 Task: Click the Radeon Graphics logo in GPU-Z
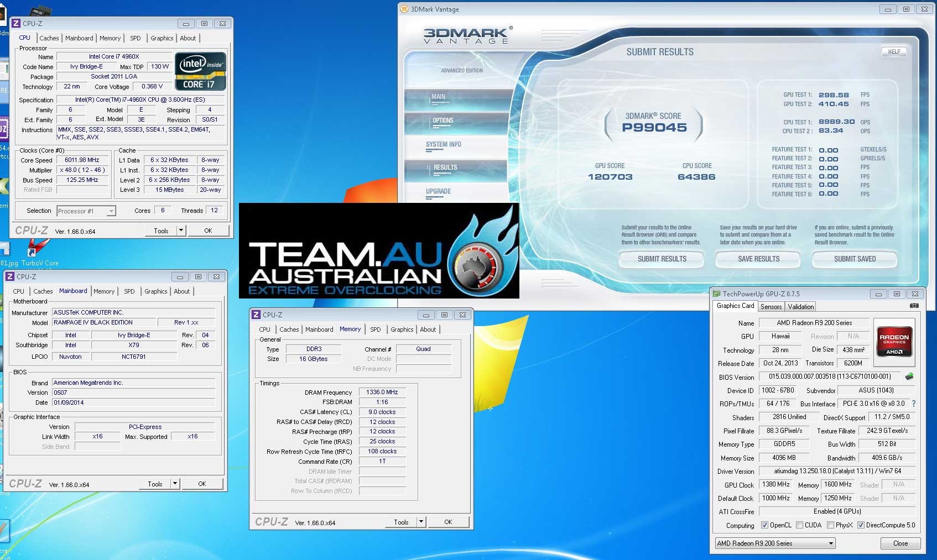[894, 341]
